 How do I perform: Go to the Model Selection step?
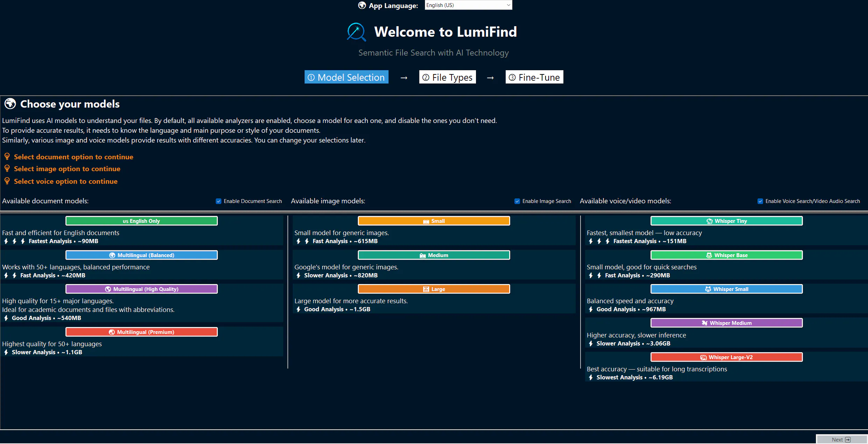(x=346, y=77)
